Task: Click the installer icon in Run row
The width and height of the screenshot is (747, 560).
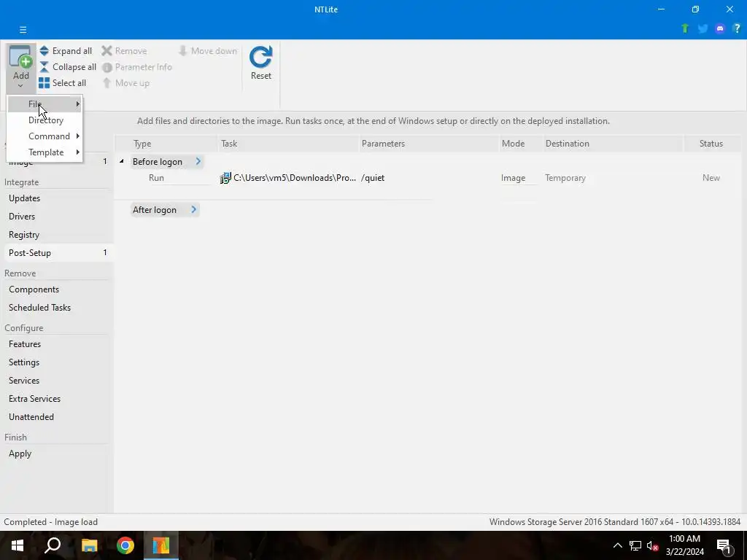Action: (x=225, y=178)
